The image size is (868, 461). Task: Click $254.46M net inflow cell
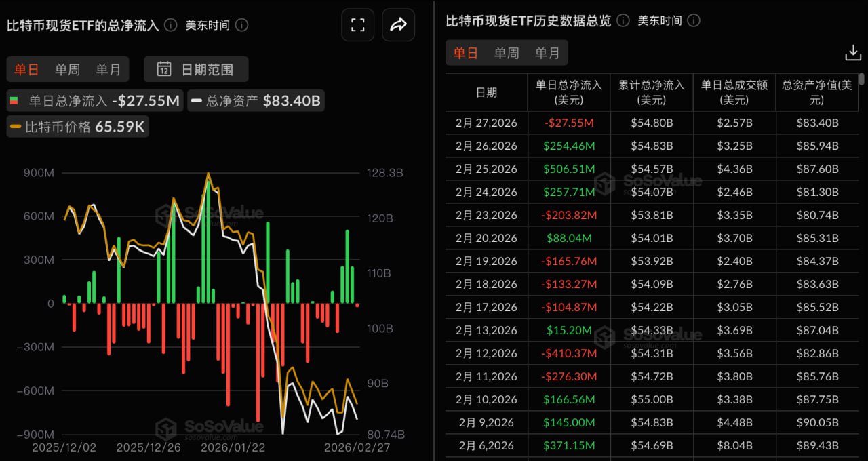point(569,146)
